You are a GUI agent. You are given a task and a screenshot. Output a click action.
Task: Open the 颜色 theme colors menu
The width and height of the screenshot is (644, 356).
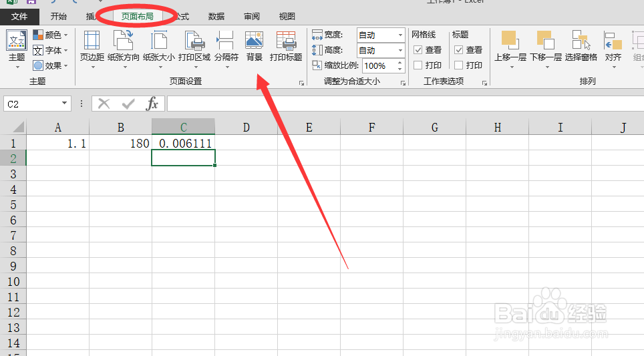[50, 35]
